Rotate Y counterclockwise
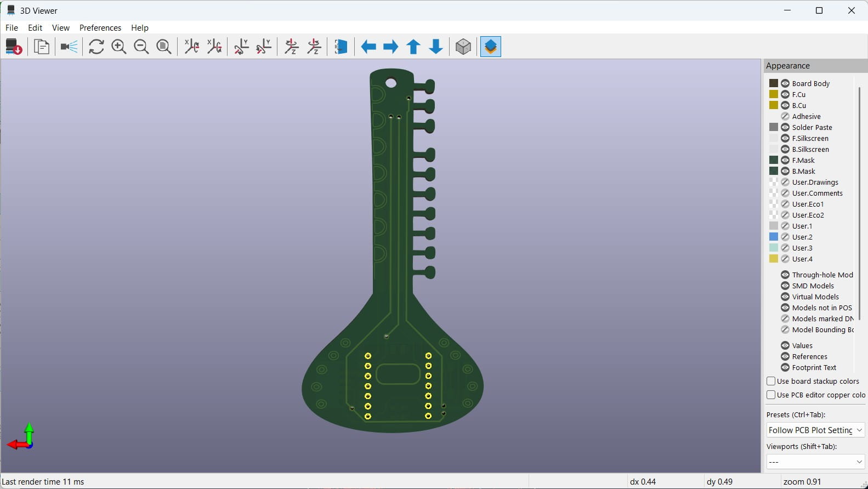Image resolution: width=868 pixels, height=489 pixels. coord(264,47)
